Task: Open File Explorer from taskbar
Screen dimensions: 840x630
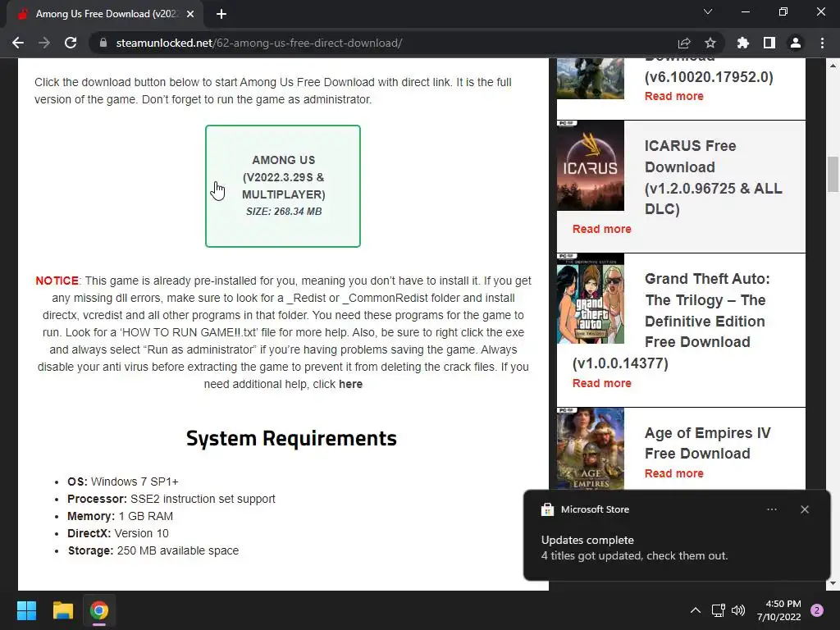Action: (x=62, y=610)
